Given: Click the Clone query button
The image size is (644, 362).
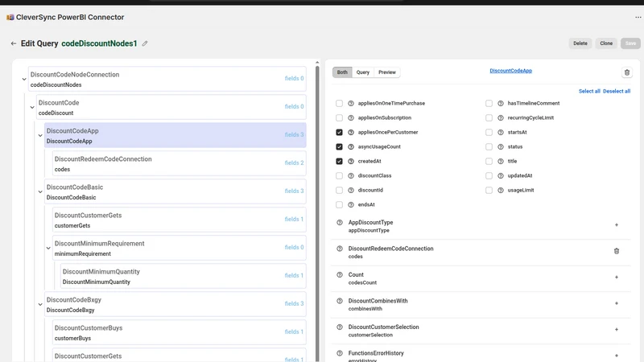Looking at the screenshot, I should click(606, 43).
